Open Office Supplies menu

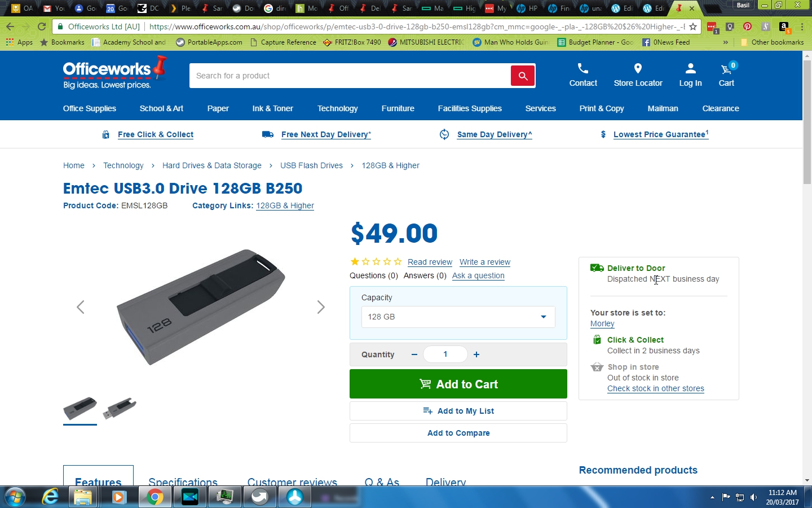(90, 108)
